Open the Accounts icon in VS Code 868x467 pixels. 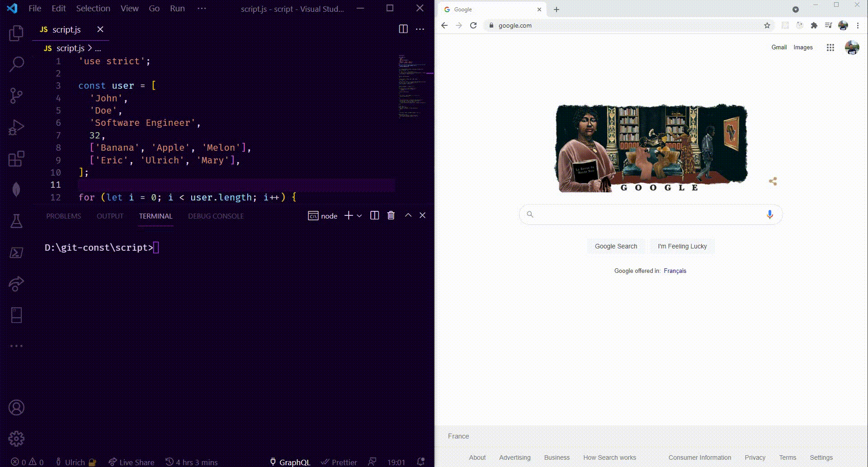[x=16, y=408]
